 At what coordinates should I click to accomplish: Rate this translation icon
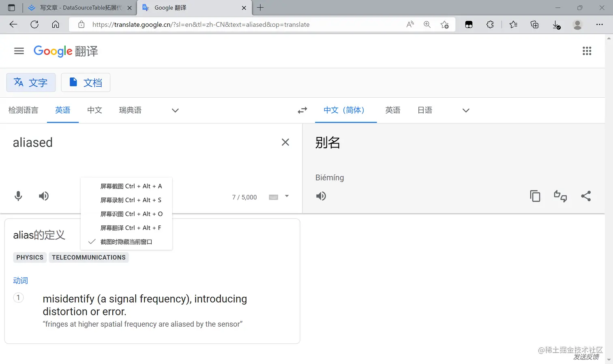[x=560, y=196]
